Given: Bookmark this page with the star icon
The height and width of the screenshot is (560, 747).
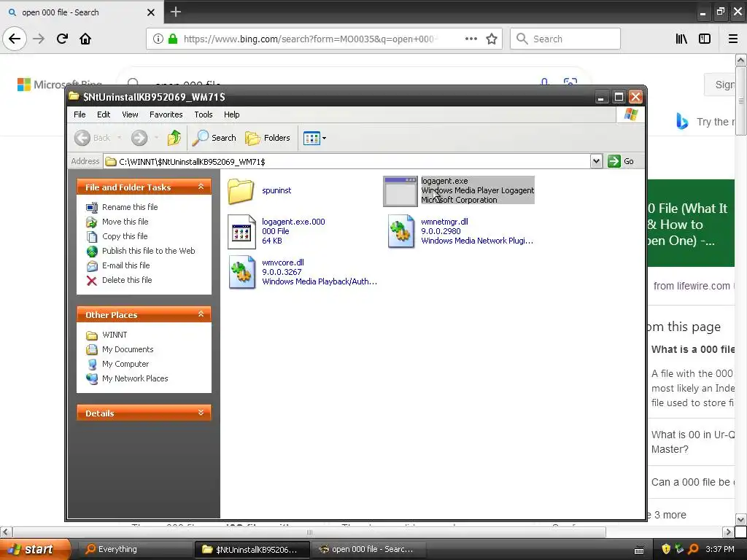Looking at the screenshot, I should click(492, 39).
